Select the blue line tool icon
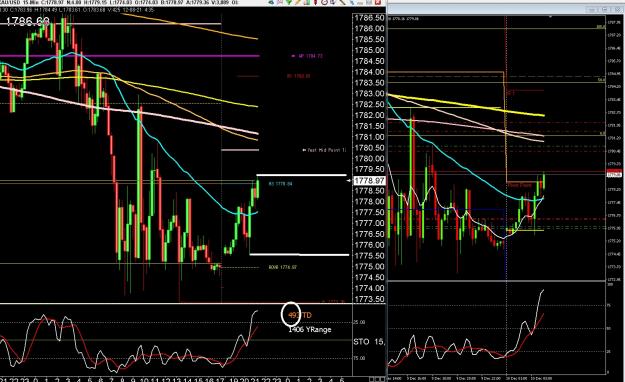This screenshot has height=382, width=625. 352,2
